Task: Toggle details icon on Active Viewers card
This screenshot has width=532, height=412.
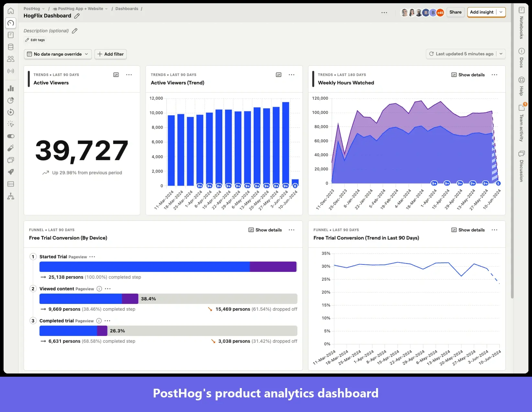Action: (116, 75)
